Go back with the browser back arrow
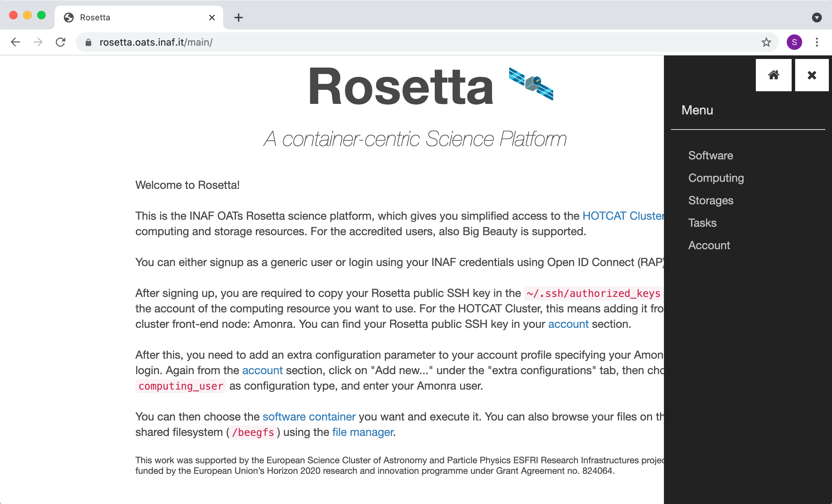Image resolution: width=832 pixels, height=504 pixels. click(15, 42)
